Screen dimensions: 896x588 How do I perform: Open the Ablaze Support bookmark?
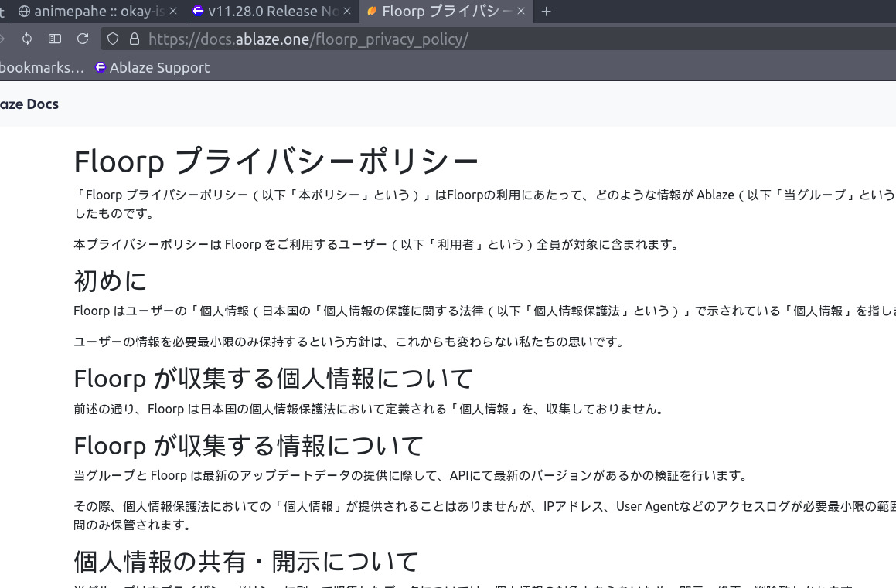pyautogui.click(x=152, y=67)
